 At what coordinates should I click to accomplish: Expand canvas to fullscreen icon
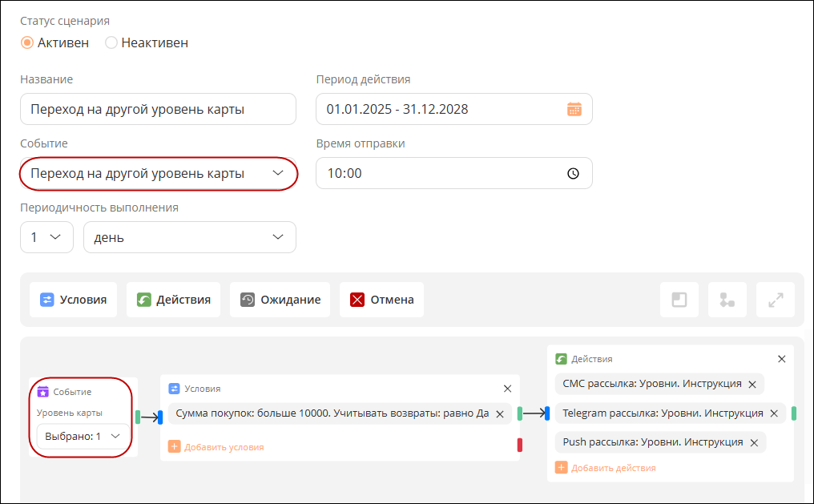[775, 300]
